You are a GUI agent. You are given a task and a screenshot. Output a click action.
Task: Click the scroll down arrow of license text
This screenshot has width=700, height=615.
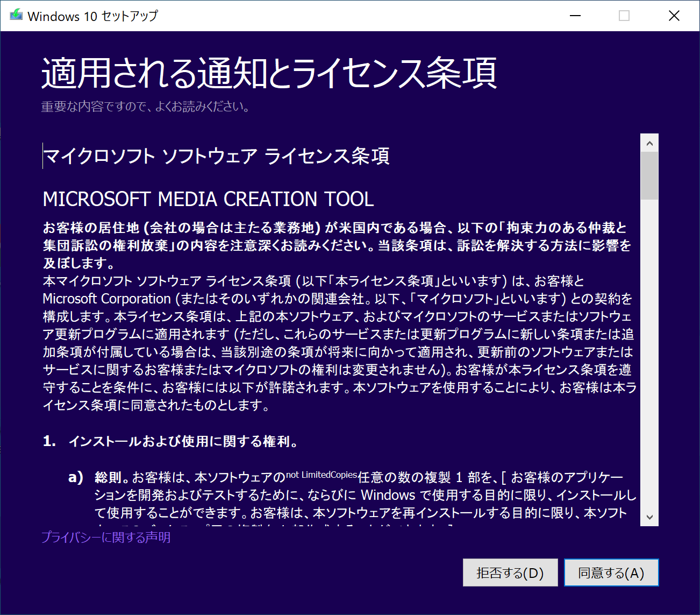click(x=649, y=517)
